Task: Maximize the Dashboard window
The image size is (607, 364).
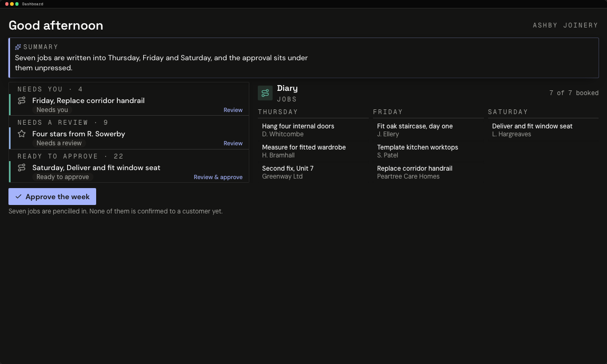Action: click(17, 4)
